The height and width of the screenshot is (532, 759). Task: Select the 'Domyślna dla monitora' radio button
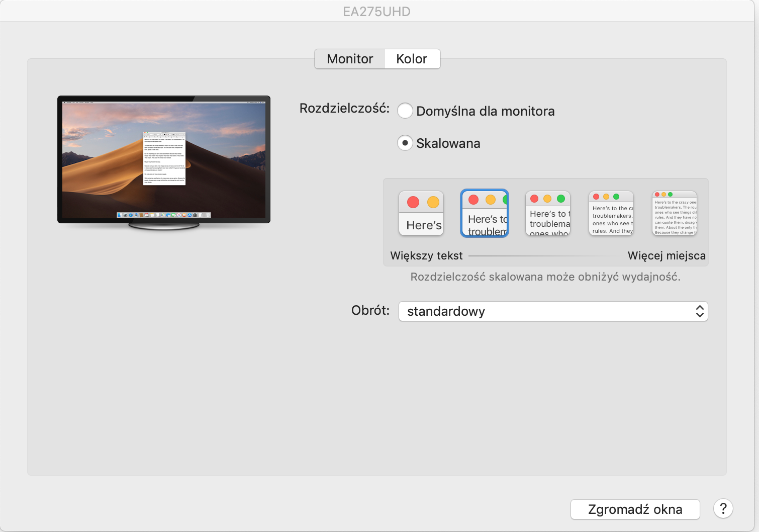point(405,111)
